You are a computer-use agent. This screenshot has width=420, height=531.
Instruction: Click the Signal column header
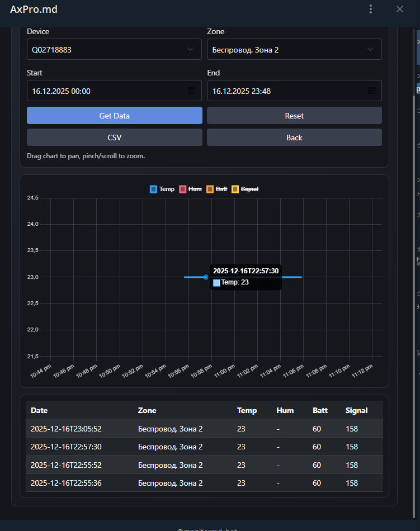click(356, 410)
